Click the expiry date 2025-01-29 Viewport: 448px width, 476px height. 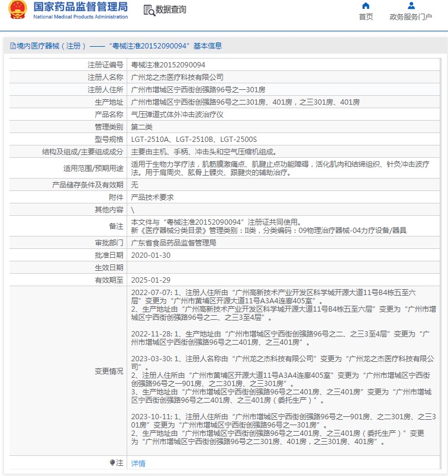point(150,280)
